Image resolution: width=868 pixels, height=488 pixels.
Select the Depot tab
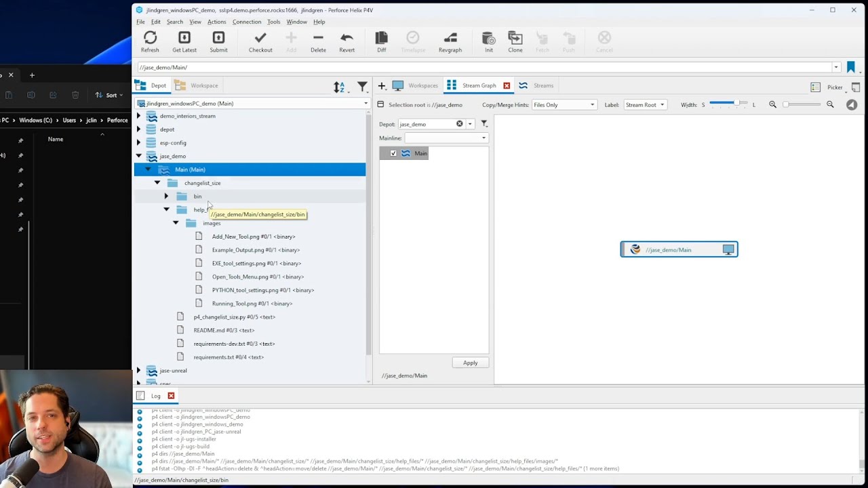(151, 86)
